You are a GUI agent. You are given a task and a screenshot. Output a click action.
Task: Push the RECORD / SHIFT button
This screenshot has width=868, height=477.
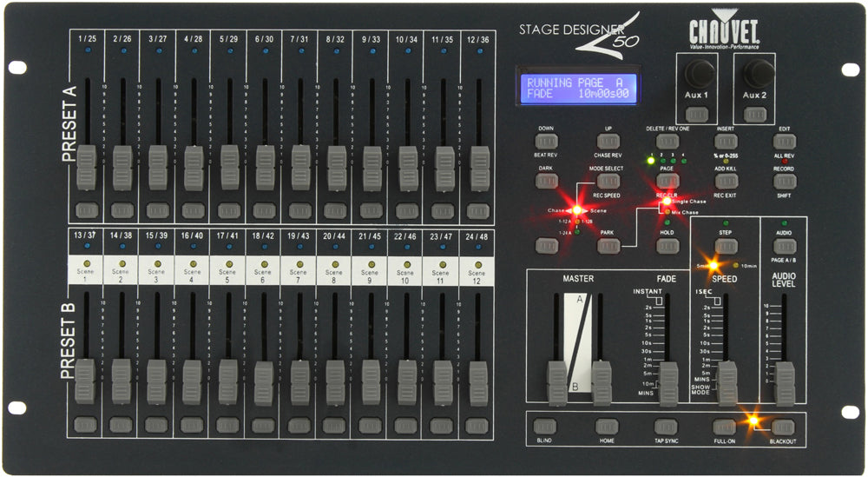(x=785, y=182)
